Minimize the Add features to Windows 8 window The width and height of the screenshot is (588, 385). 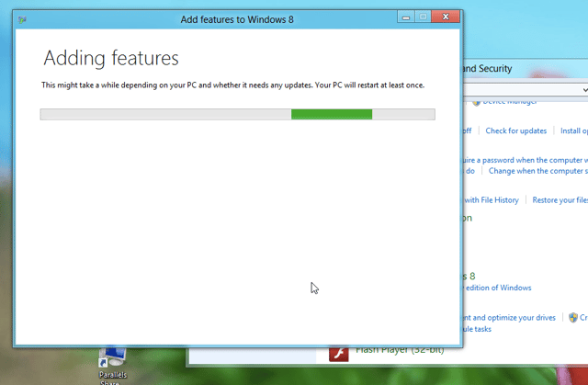click(406, 17)
